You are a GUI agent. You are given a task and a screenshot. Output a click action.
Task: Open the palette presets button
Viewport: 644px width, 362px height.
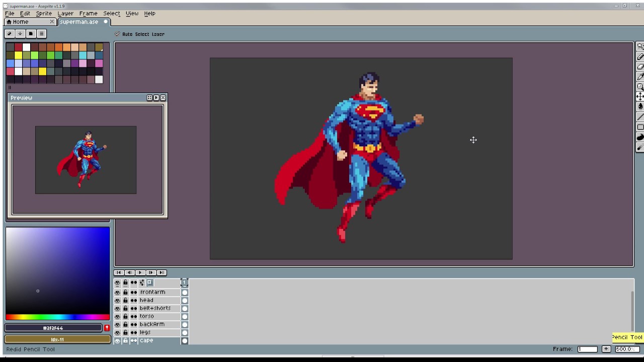tap(31, 34)
